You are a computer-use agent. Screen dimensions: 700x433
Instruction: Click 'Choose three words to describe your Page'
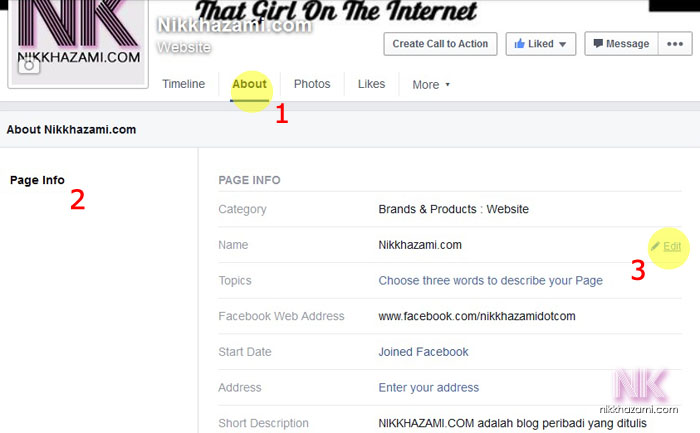tap(491, 280)
